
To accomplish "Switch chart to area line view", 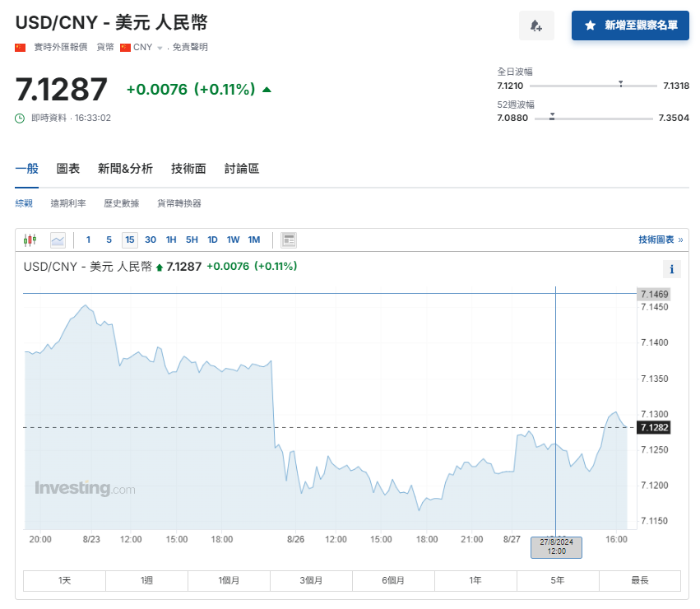I will tap(58, 240).
